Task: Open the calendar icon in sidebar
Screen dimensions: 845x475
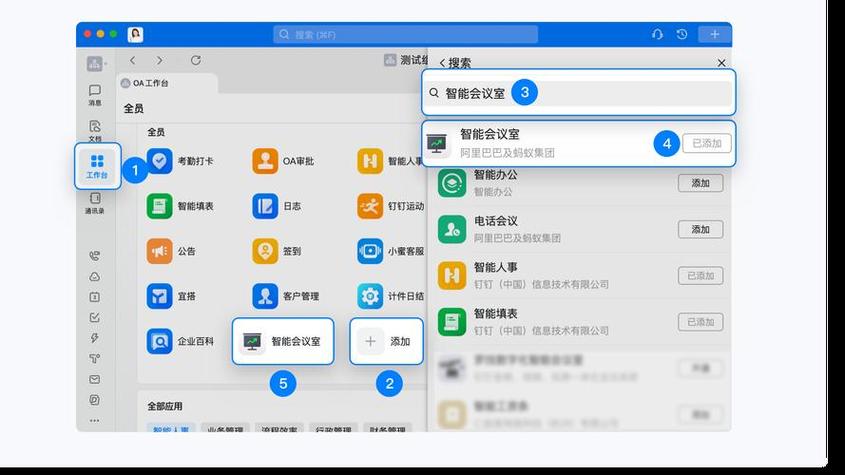Action: coord(94,297)
